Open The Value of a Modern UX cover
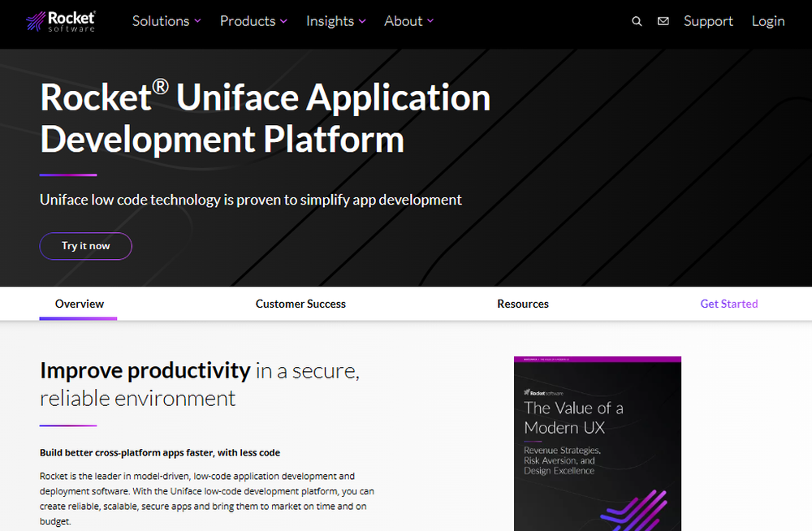The width and height of the screenshot is (812, 531). pos(598,443)
